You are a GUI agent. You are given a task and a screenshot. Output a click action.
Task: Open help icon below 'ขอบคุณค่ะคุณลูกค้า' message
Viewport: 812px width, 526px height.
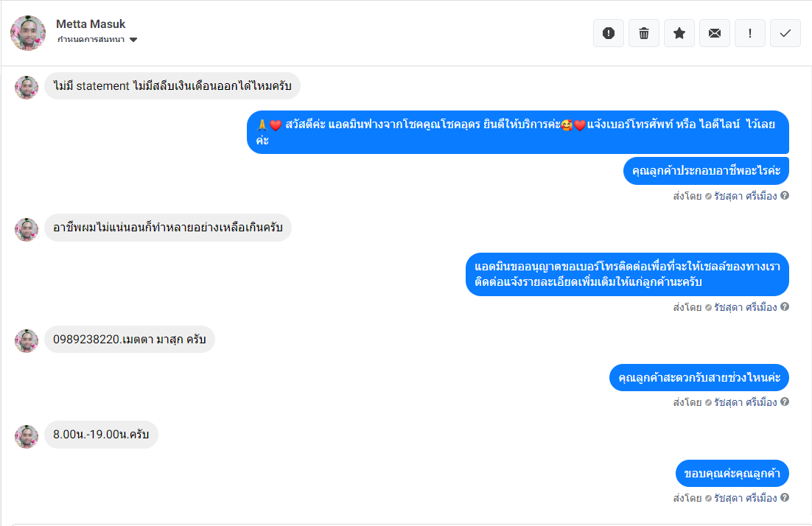pos(785,497)
